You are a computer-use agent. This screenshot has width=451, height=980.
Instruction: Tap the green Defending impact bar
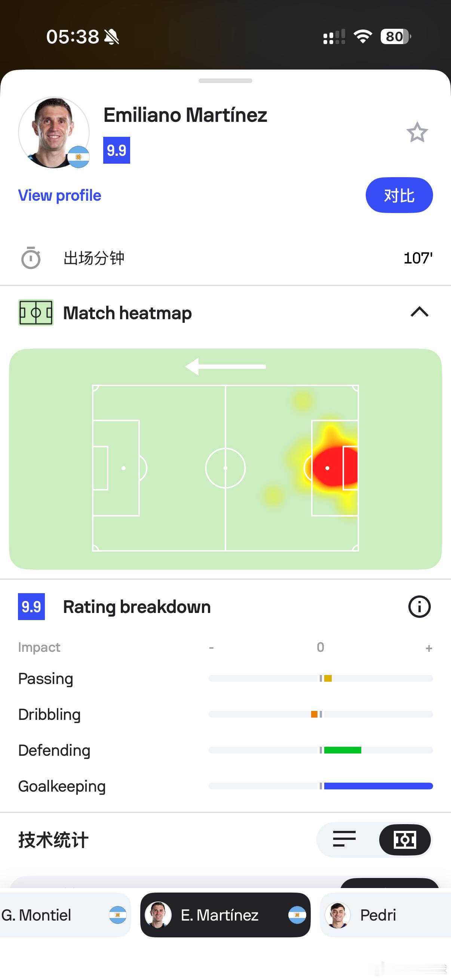(x=343, y=750)
